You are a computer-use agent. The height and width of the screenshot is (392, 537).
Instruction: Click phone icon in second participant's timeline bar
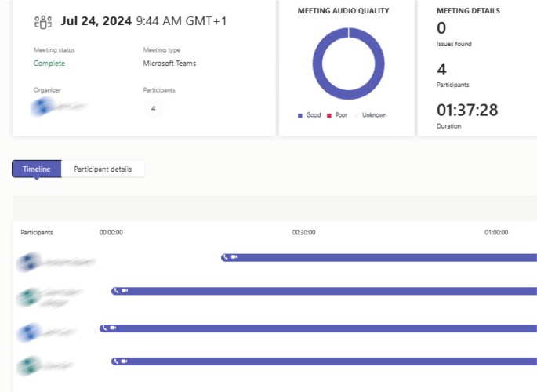[x=116, y=291]
